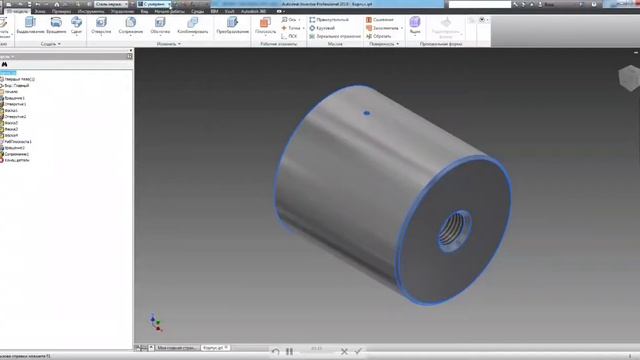Open the Autodesk 360 ribbon tab
This screenshot has height=360, width=640.
click(253, 11)
